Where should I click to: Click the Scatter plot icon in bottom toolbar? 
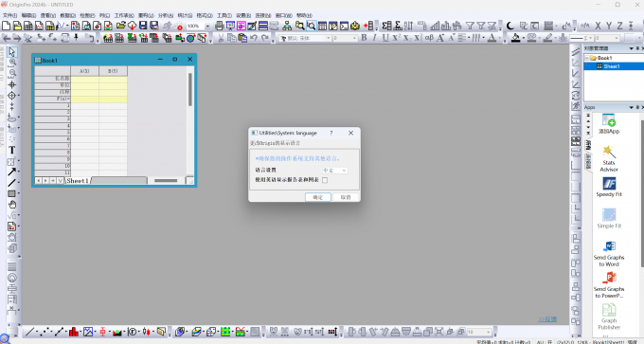click(45, 332)
